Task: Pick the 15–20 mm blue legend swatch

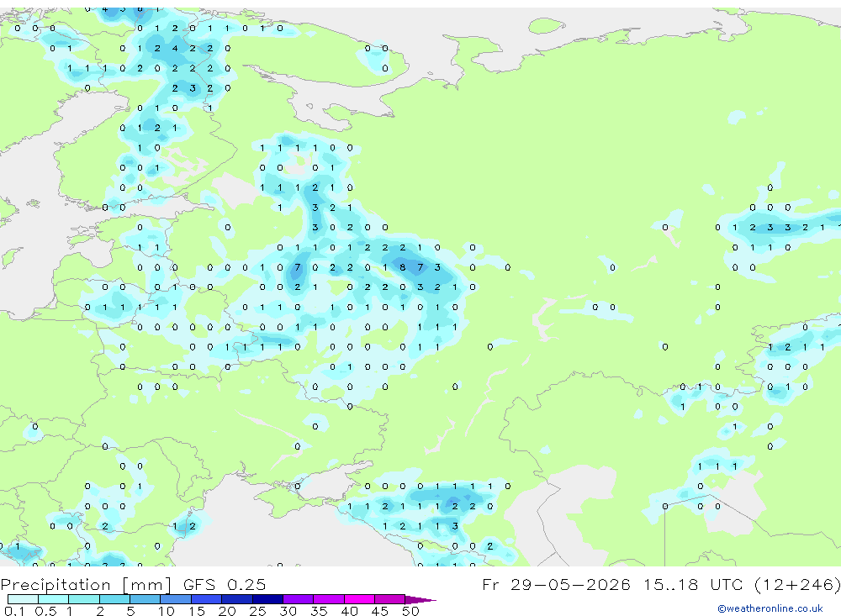Action: click(207, 599)
